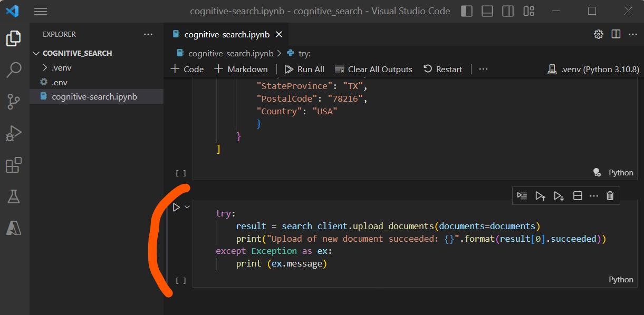Open the Extensions view
644x315 pixels.
[14, 165]
